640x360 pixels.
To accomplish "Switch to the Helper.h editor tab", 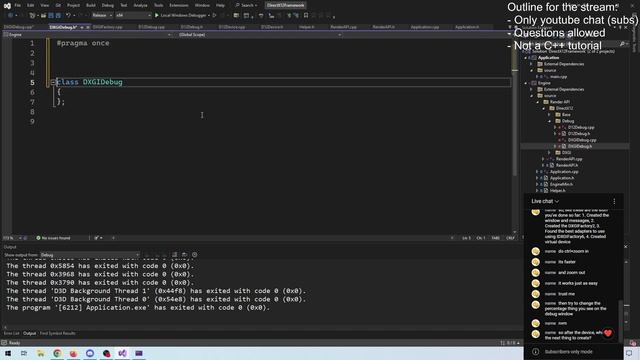I will pos(307,27).
